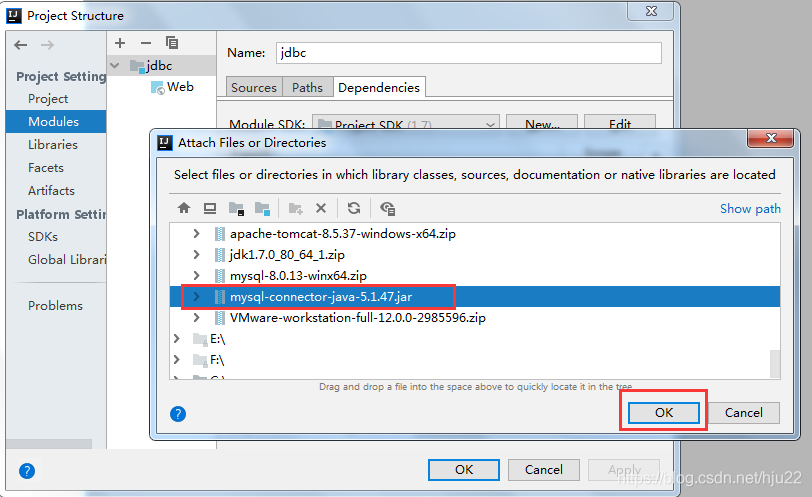Image resolution: width=812 pixels, height=497 pixels.
Task: Switch to the Paths tab
Action: tap(307, 87)
